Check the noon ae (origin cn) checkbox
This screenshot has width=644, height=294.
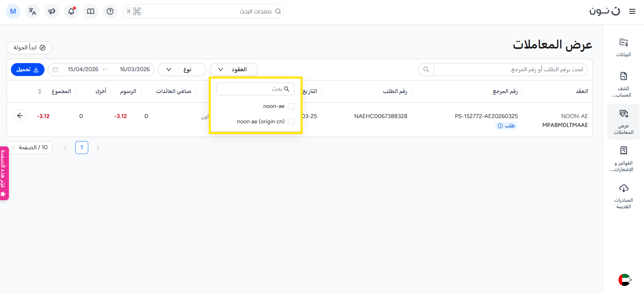tap(291, 122)
